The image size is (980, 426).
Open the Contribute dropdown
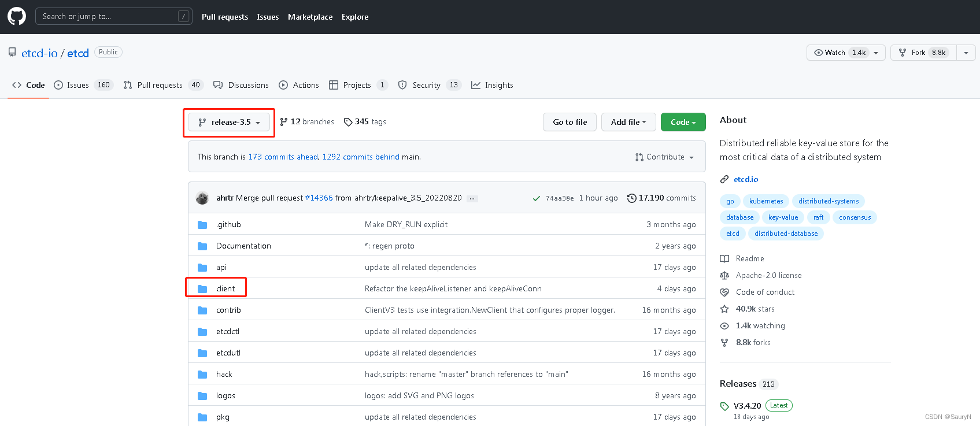[665, 157]
